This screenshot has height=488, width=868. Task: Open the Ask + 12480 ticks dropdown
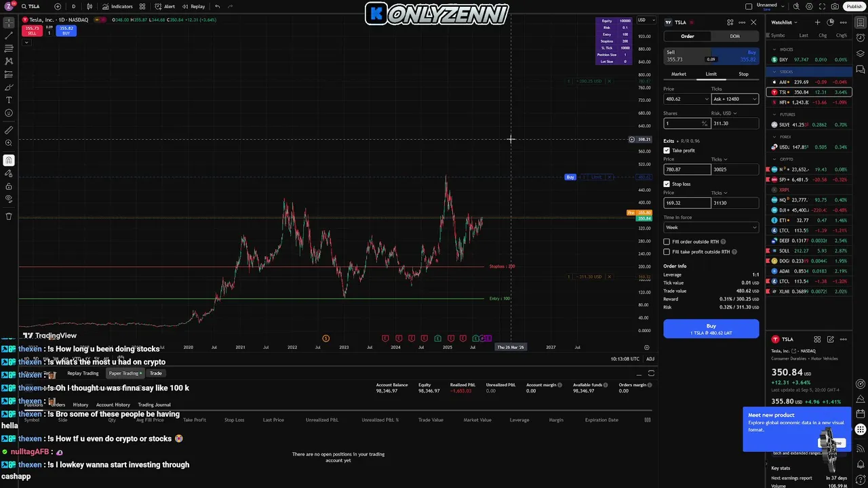[x=734, y=99]
